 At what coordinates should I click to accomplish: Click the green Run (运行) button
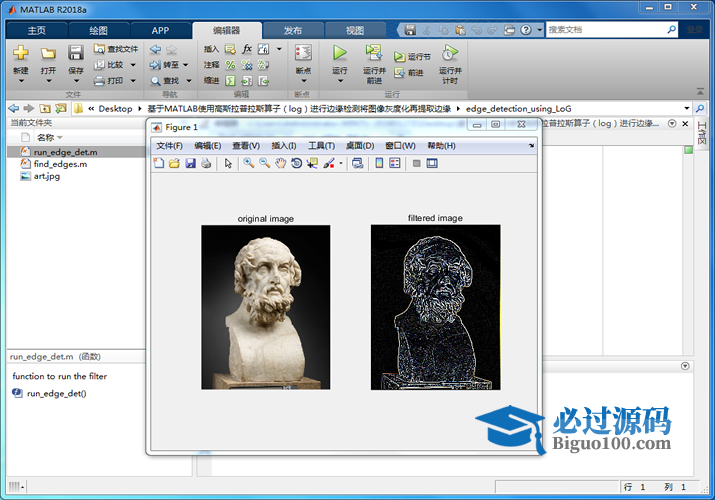pyautogui.click(x=340, y=55)
